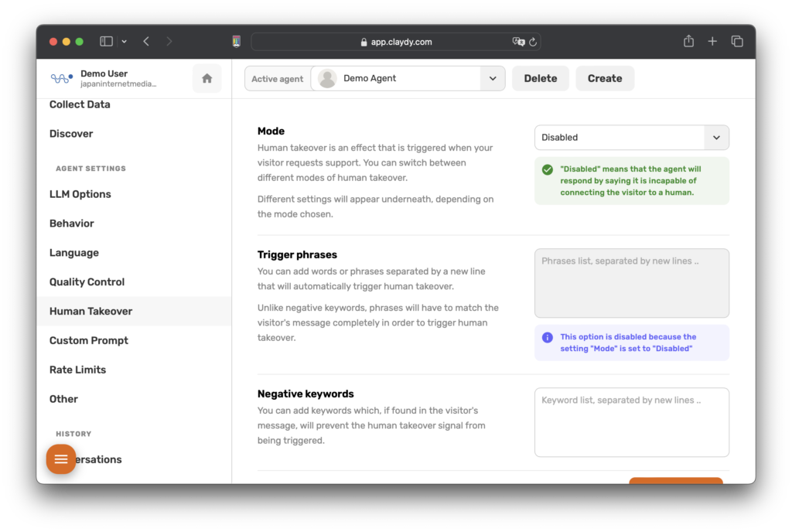This screenshot has width=792, height=532.
Task: Click the translate icon in address bar
Action: tap(518, 42)
